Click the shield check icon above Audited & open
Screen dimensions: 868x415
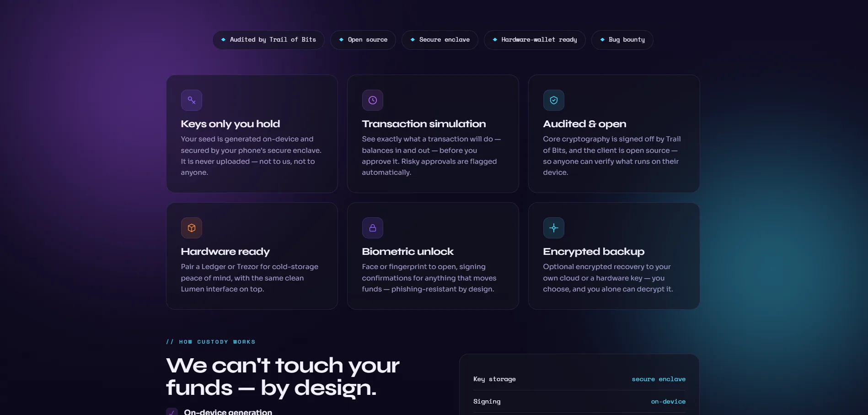coord(554,100)
